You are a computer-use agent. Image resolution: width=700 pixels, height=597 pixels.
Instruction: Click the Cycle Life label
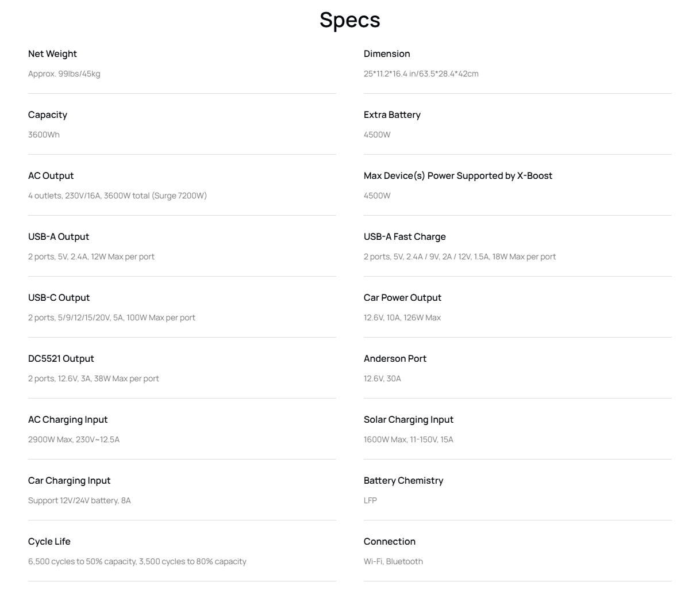coord(49,542)
